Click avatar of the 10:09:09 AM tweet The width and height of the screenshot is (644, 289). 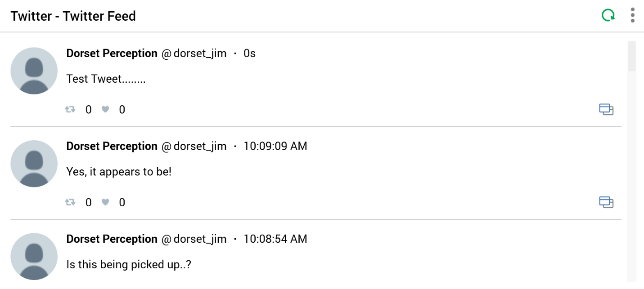pyautogui.click(x=34, y=164)
